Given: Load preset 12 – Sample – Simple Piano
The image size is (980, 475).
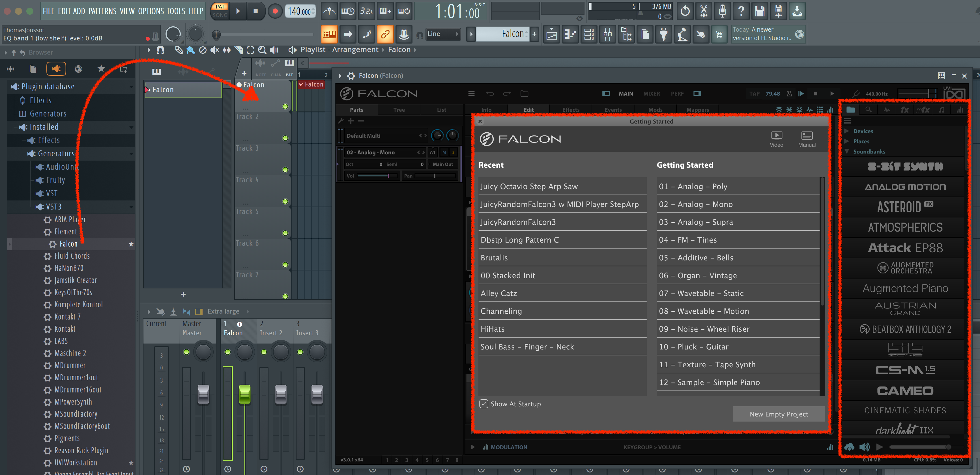Looking at the screenshot, I should [738, 382].
